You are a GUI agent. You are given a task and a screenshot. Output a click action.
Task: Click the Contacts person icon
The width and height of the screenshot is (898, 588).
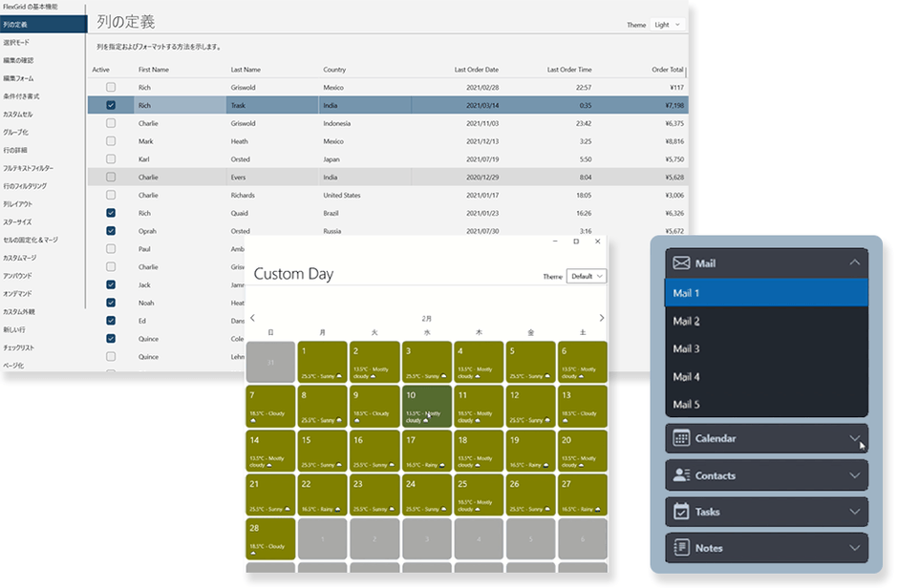pyautogui.click(x=681, y=475)
